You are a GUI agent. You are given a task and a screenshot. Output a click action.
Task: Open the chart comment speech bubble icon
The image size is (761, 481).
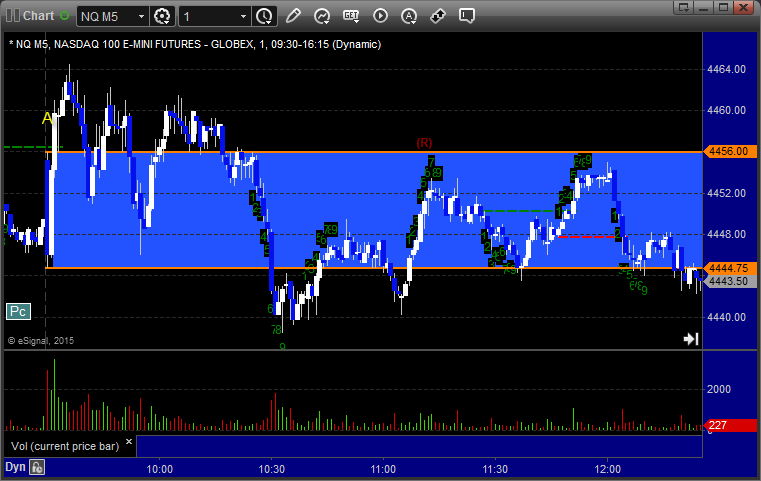click(466, 16)
